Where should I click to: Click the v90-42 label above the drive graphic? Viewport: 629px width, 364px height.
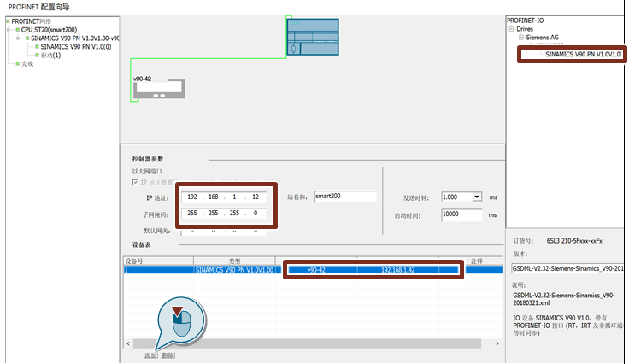click(x=142, y=79)
